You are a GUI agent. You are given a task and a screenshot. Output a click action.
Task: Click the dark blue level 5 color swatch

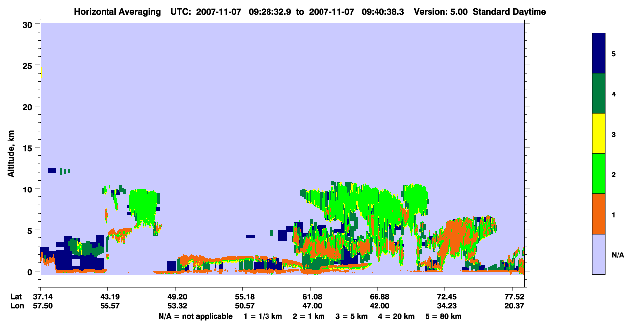point(599,53)
